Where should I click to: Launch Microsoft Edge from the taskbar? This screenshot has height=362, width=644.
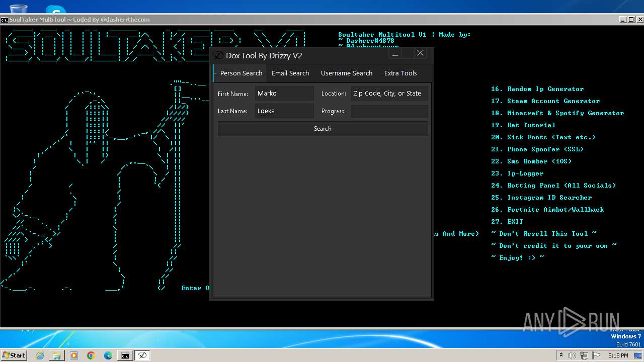108,355
